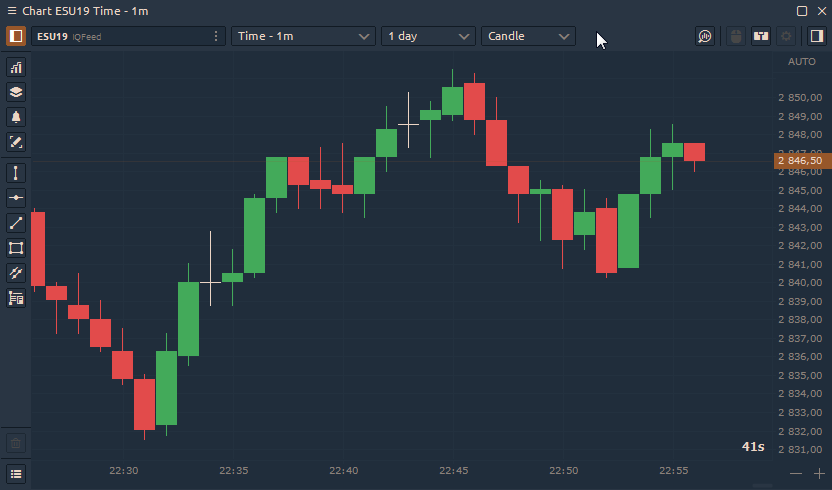Toggle AUTO price scale mode
This screenshot has width=832, height=490.
(x=801, y=62)
